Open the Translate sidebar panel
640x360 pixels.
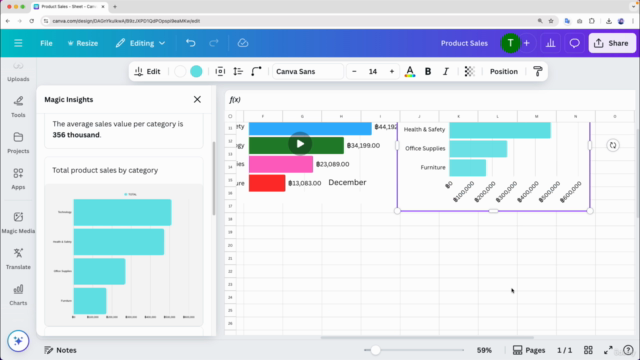(x=18, y=259)
